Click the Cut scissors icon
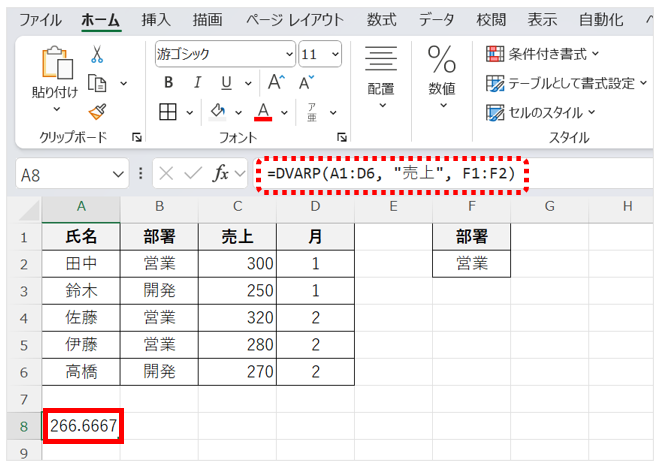Image resolution: width=659 pixels, height=463 pixels. pyautogui.click(x=98, y=55)
